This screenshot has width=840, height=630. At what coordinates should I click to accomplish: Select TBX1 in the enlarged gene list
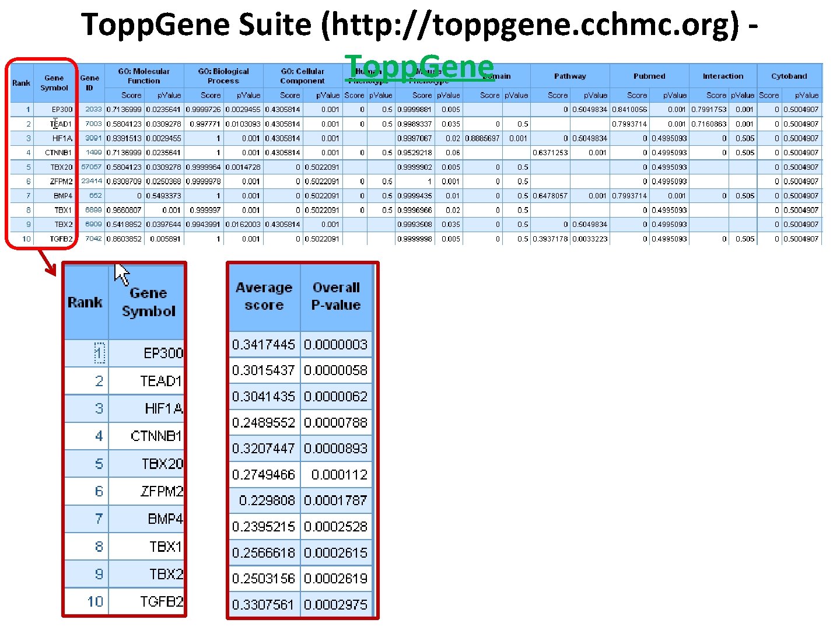166,547
